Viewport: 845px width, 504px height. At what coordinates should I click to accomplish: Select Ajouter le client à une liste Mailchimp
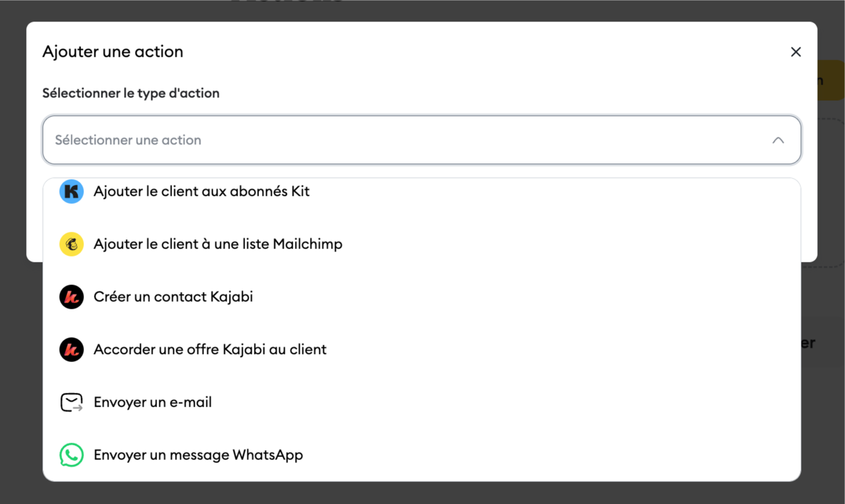pyautogui.click(x=218, y=244)
